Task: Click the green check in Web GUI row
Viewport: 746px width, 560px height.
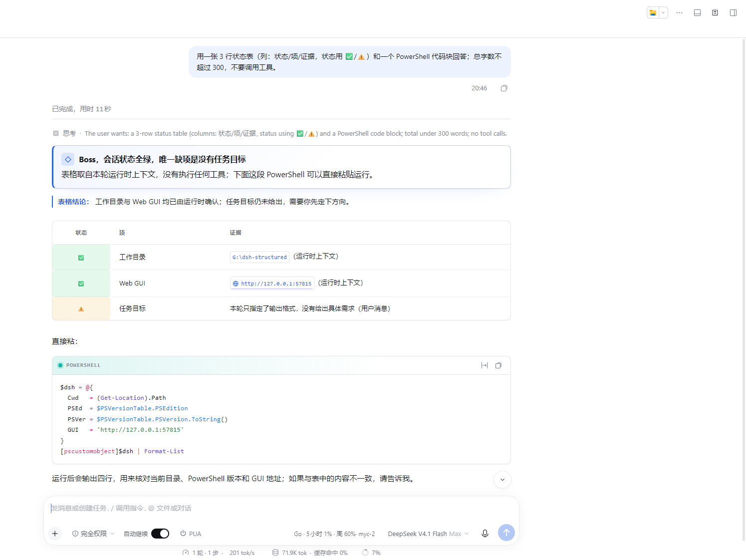Action: (81, 283)
